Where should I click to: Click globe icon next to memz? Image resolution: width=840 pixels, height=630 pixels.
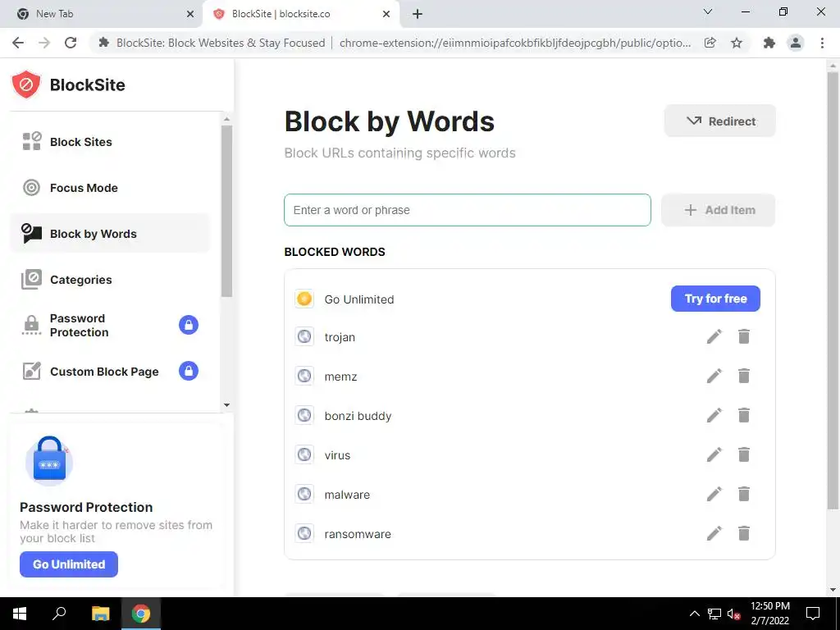pyautogui.click(x=304, y=376)
